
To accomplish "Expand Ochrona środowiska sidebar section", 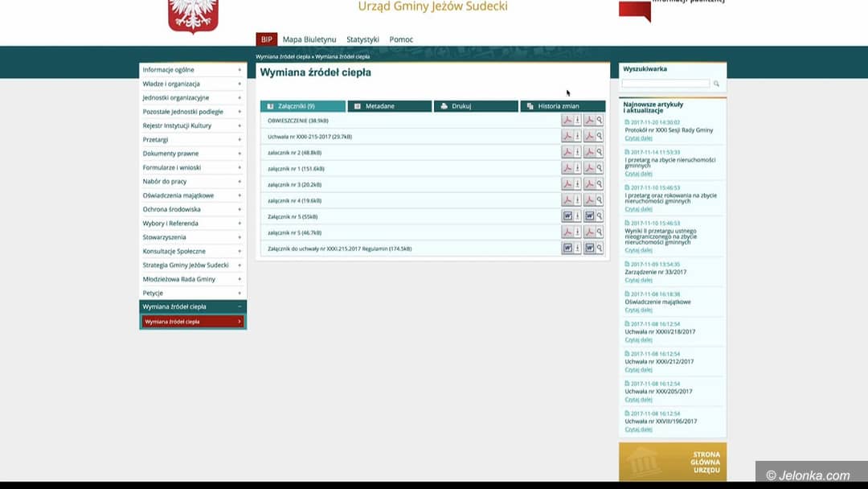I will [x=240, y=209].
